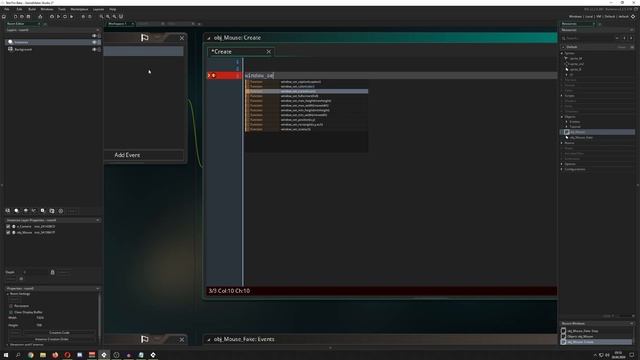
Task: Click the save project toolbar icon
Action: [28, 16]
